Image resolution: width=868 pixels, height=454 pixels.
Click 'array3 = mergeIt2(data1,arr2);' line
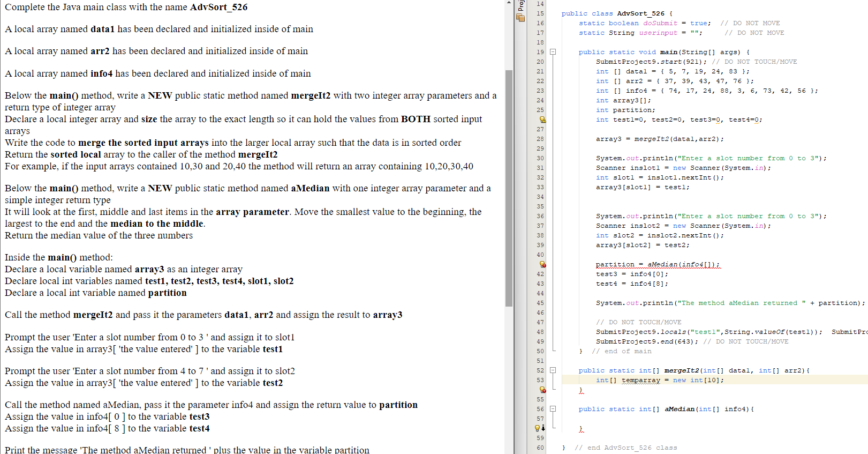(660, 139)
